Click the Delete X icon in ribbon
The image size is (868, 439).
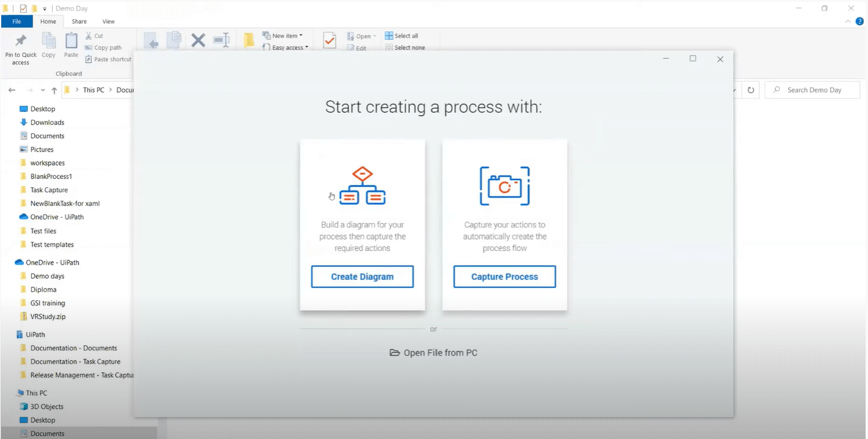point(198,41)
